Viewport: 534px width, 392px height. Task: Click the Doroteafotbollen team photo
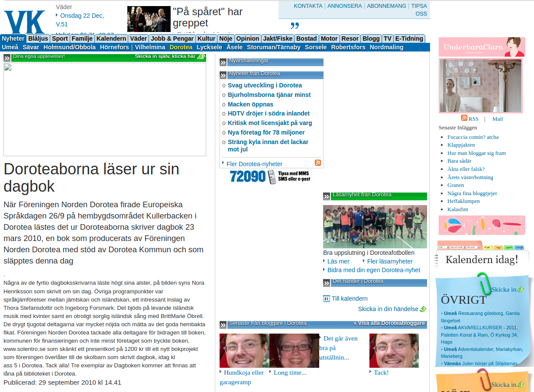point(375,226)
